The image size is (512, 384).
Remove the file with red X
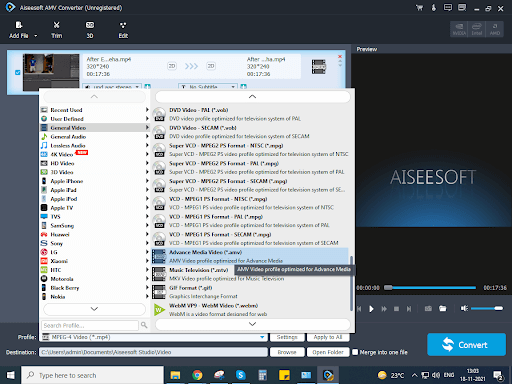340,56
